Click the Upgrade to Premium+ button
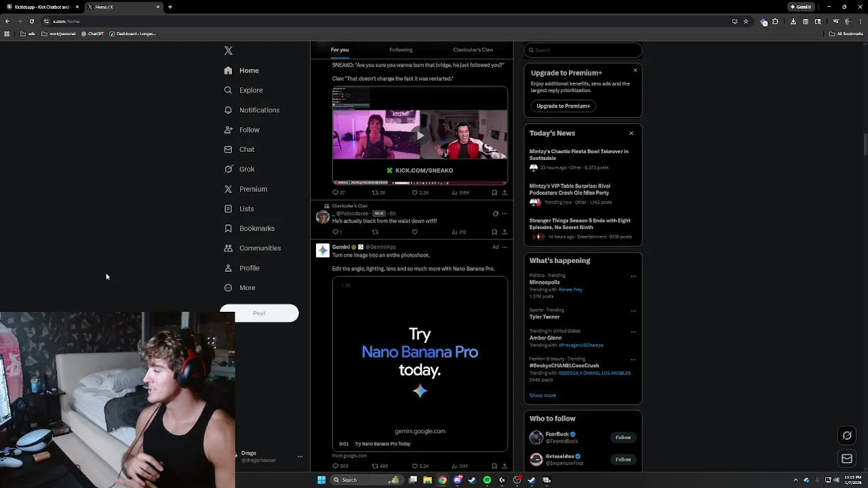 [x=564, y=106]
